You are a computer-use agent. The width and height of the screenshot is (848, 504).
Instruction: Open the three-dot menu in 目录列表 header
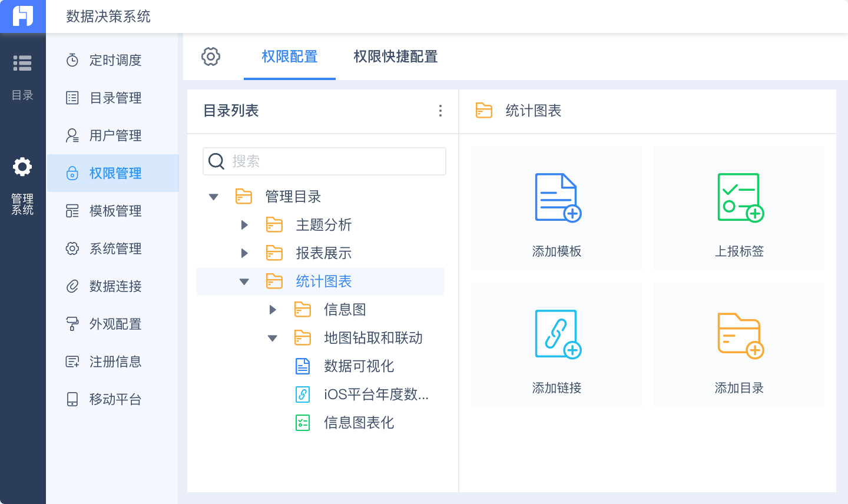click(440, 111)
